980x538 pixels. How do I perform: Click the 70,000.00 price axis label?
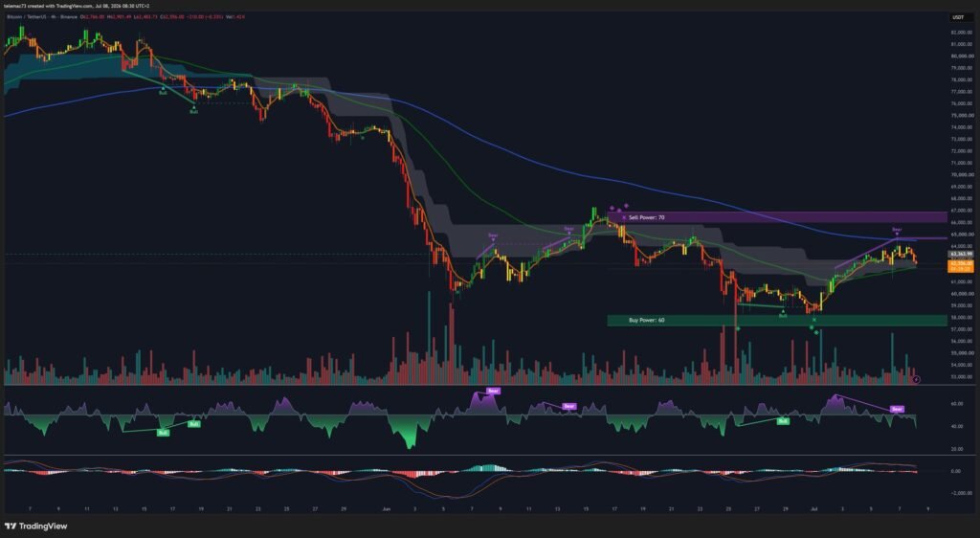point(961,175)
